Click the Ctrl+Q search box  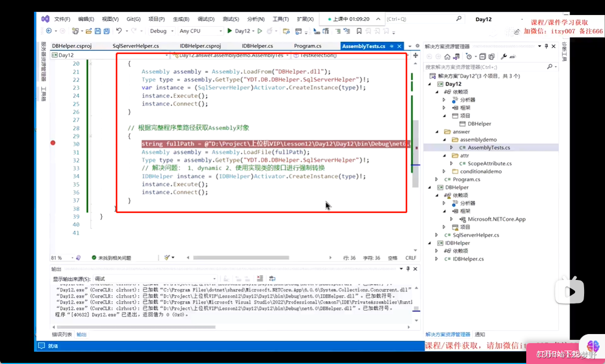click(x=424, y=19)
